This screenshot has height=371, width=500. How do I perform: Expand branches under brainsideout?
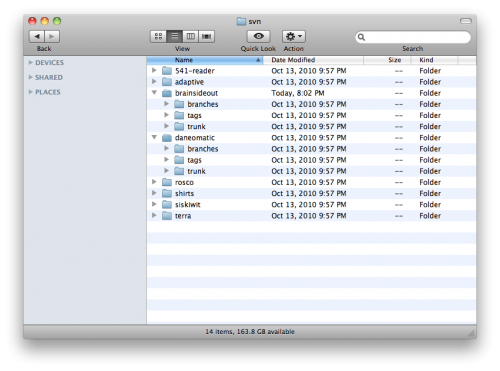coord(166,104)
